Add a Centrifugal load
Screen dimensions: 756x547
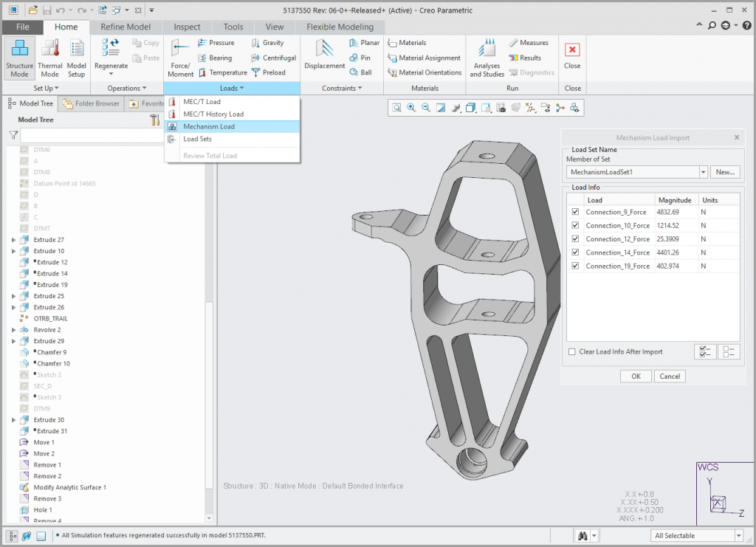pyautogui.click(x=273, y=58)
